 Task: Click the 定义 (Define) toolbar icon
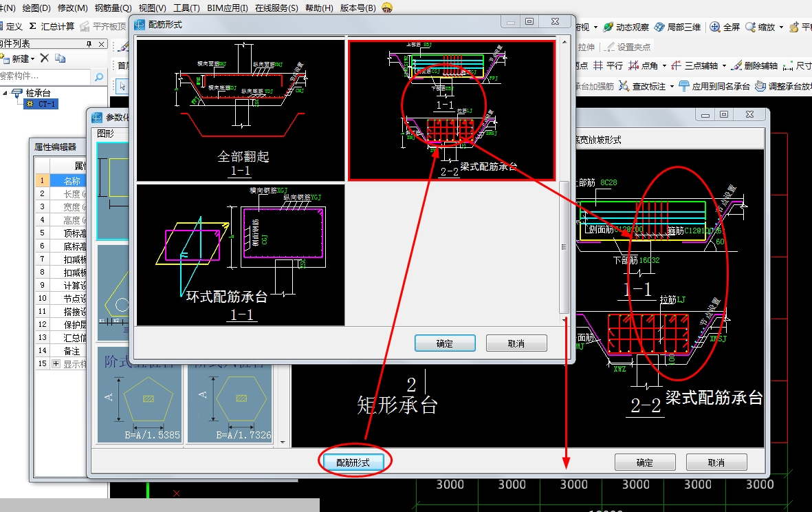coord(1,26)
